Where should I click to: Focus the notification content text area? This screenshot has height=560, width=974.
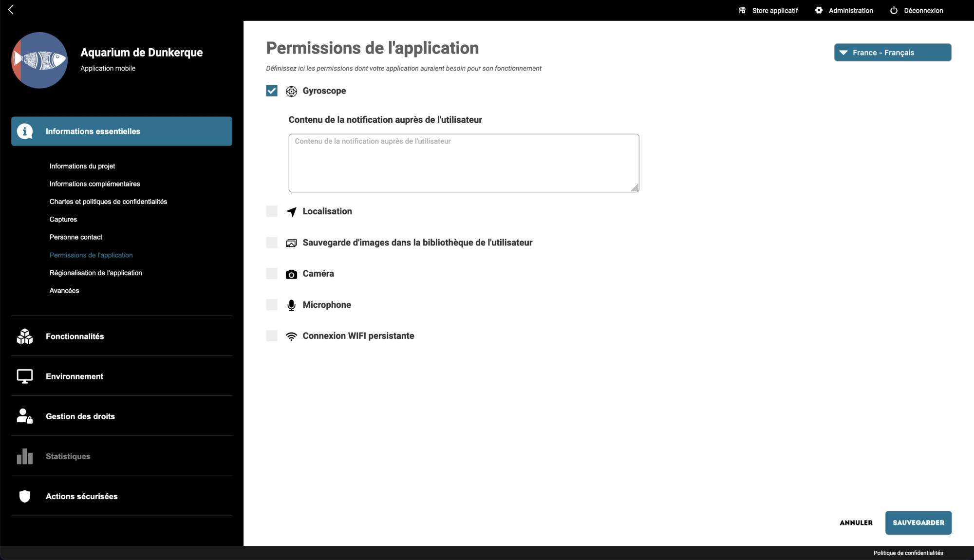coord(464,163)
